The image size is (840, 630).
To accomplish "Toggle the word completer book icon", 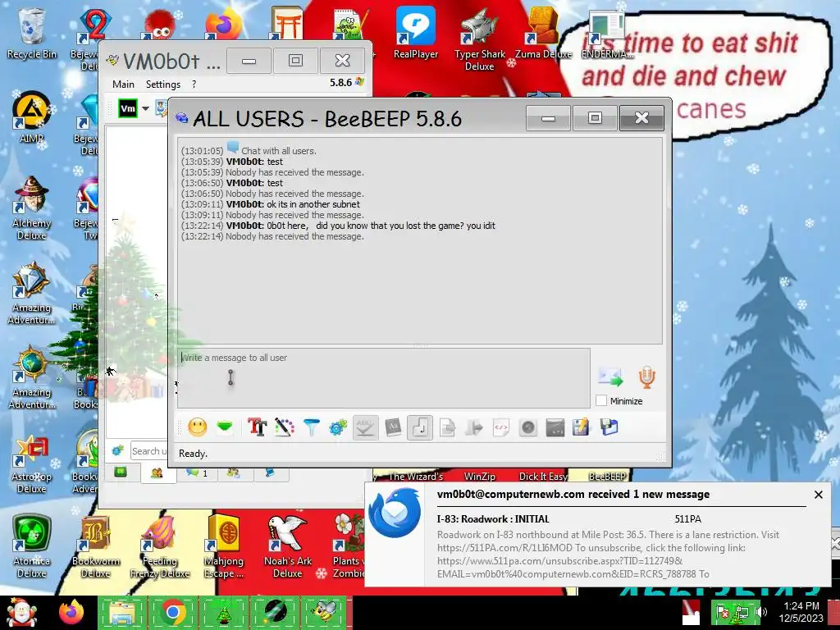I will (x=393, y=427).
